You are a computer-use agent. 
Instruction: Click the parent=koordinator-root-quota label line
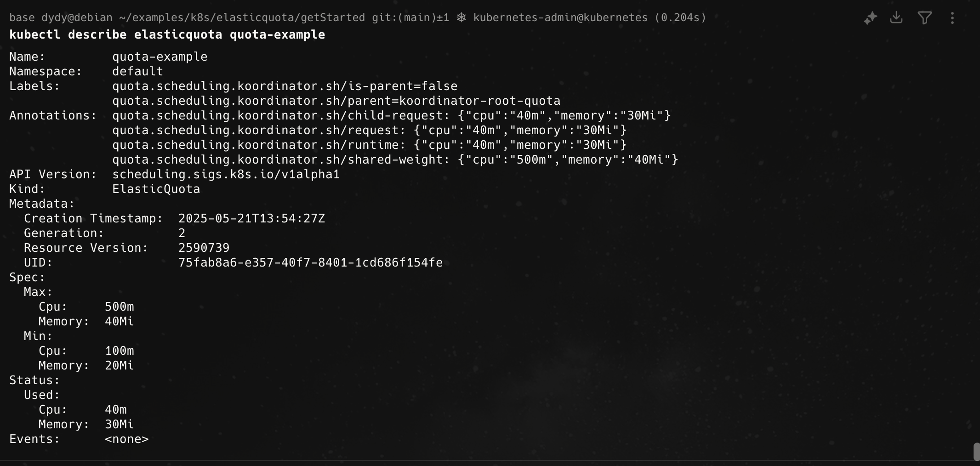336,101
